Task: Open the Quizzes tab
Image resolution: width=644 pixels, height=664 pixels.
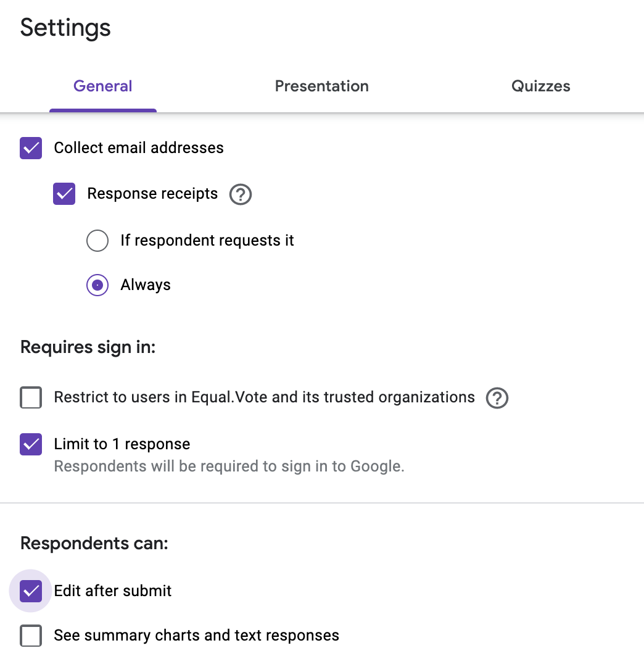Action: pos(541,86)
